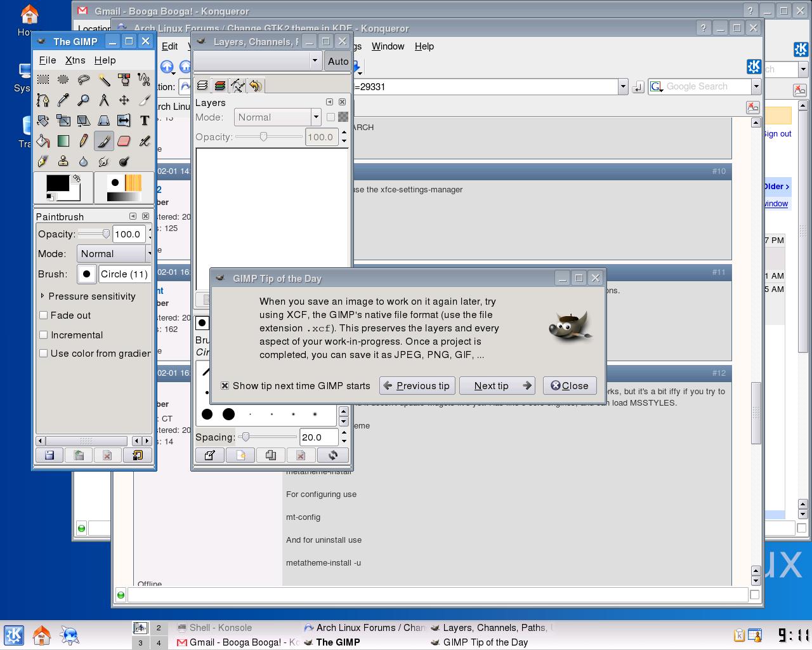Choose the Pencil tool
Viewport: 812px width, 650px height.
click(84, 140)
